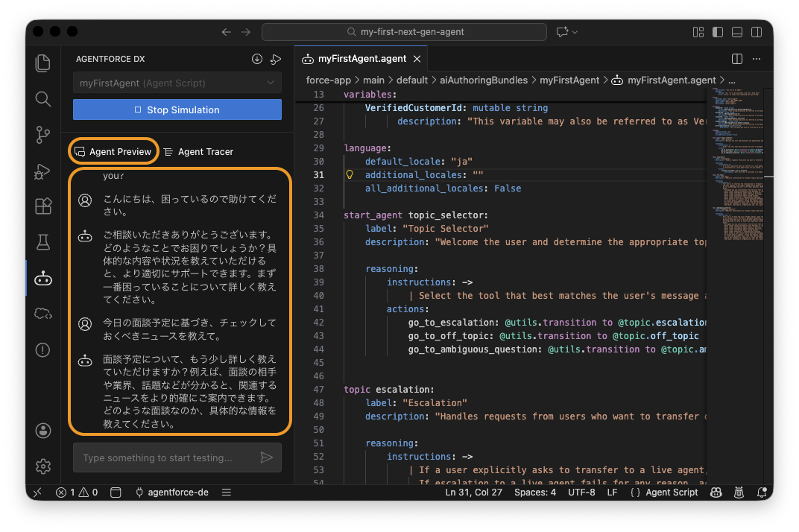The image size is (799, 532).
Task: Open Copilot status icon in status bar
Action: pos(716,493)
